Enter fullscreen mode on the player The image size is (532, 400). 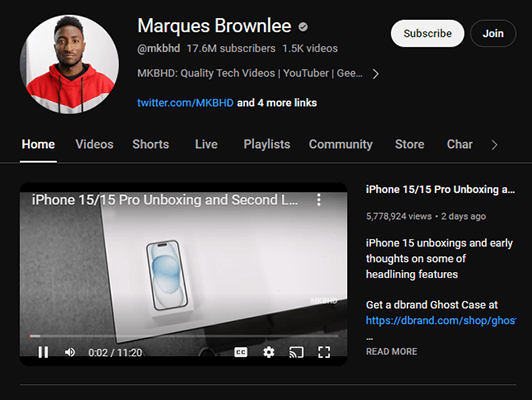click(324, 352)
